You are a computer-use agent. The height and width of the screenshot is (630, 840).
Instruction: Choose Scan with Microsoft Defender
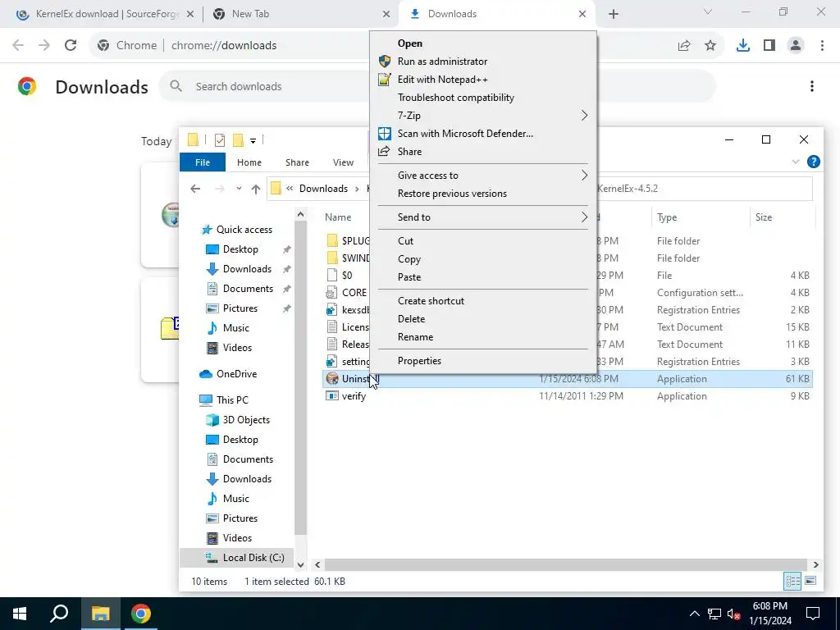point(465,134)
